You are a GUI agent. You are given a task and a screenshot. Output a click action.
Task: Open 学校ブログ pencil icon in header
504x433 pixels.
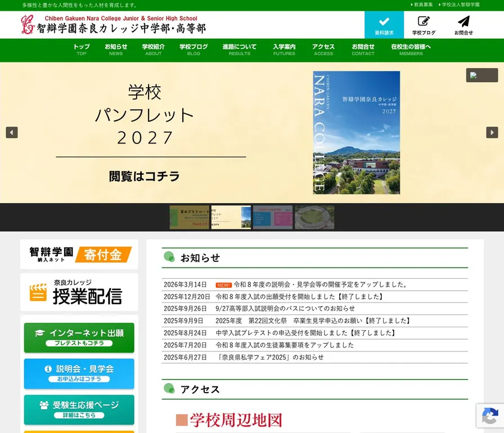coord(424,25)
